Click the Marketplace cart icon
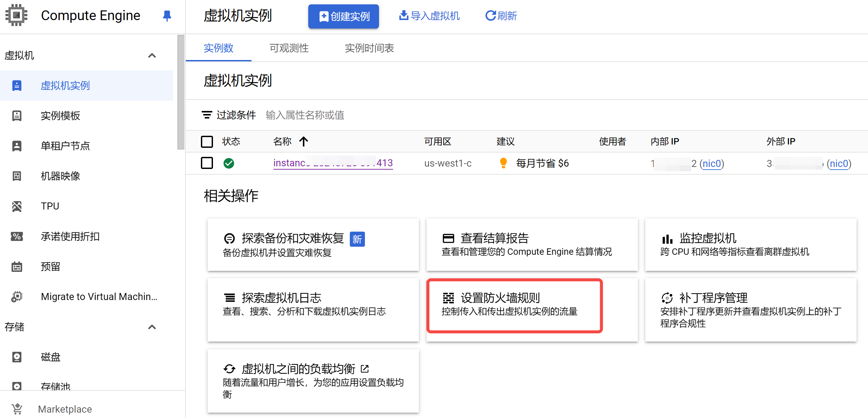 (x=16, y=409)
